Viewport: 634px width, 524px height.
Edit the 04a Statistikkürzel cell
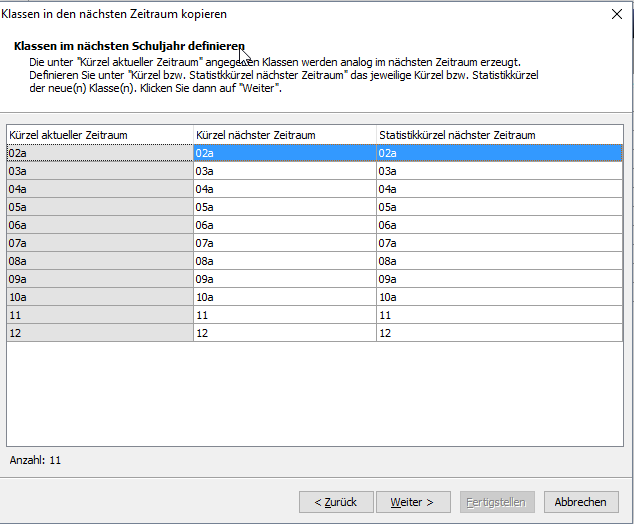tap(499, 189)
